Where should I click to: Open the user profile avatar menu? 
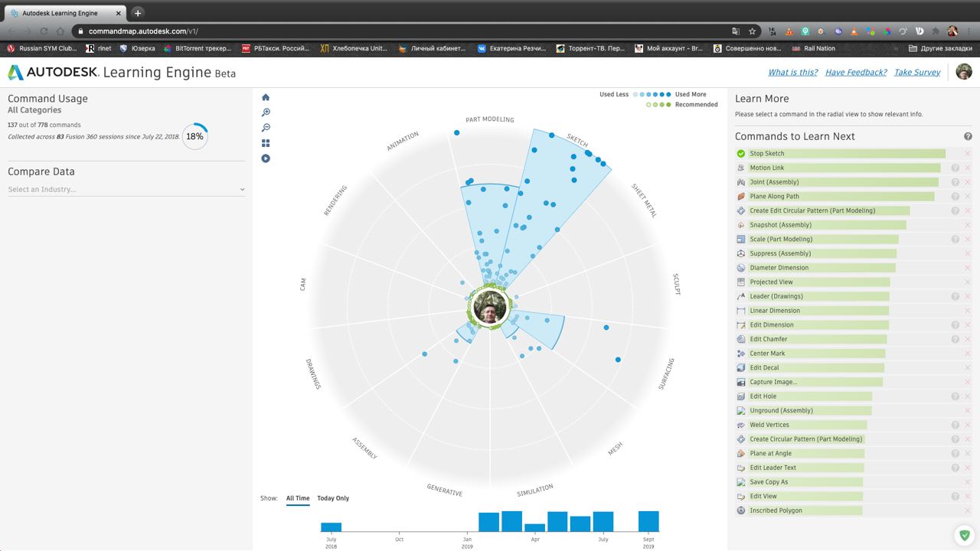tap(964, 72)
